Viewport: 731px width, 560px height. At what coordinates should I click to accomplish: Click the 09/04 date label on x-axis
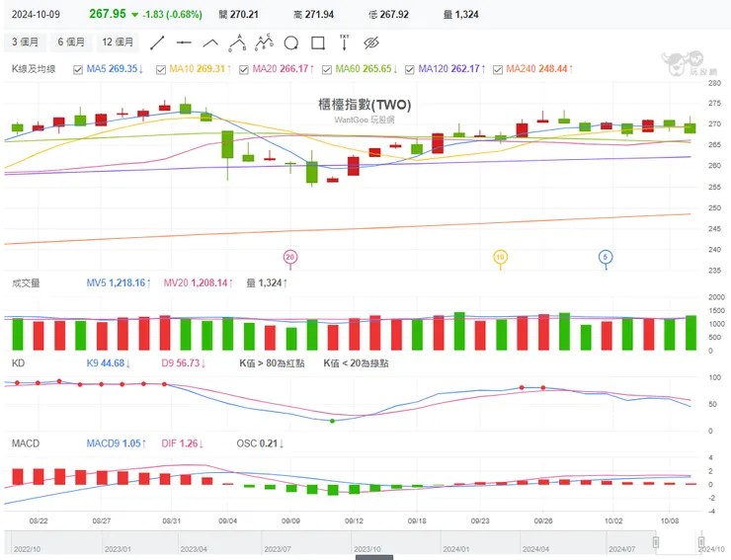[x=227, y=520]
